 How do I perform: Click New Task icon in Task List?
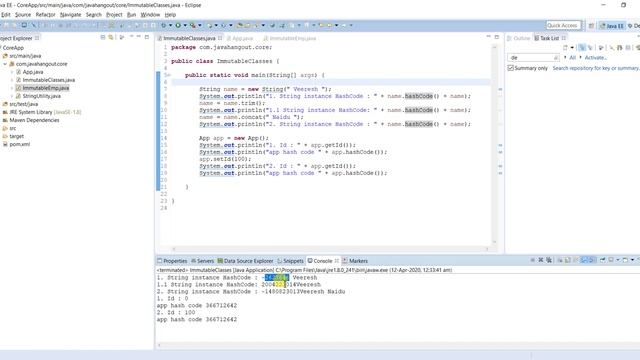point(565,48)
